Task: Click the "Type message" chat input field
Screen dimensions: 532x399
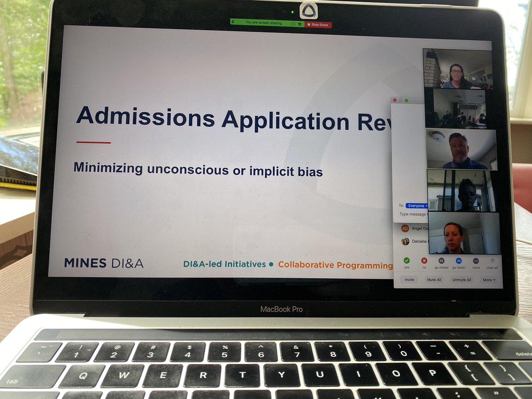Action: [412, 214]
